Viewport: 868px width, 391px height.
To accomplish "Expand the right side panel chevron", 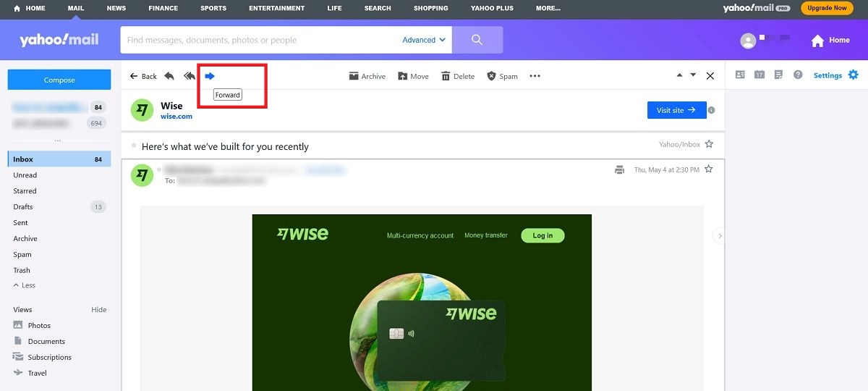I will click(x=720, y=235).
